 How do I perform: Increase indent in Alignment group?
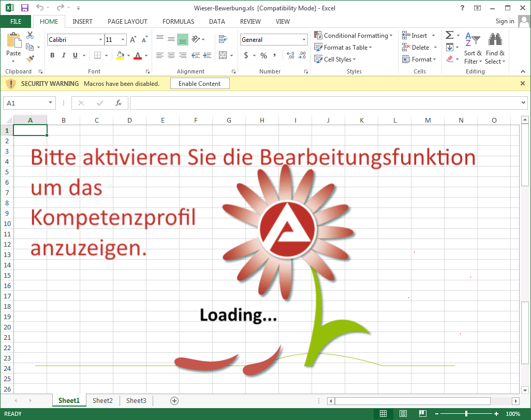coord(207,55)
